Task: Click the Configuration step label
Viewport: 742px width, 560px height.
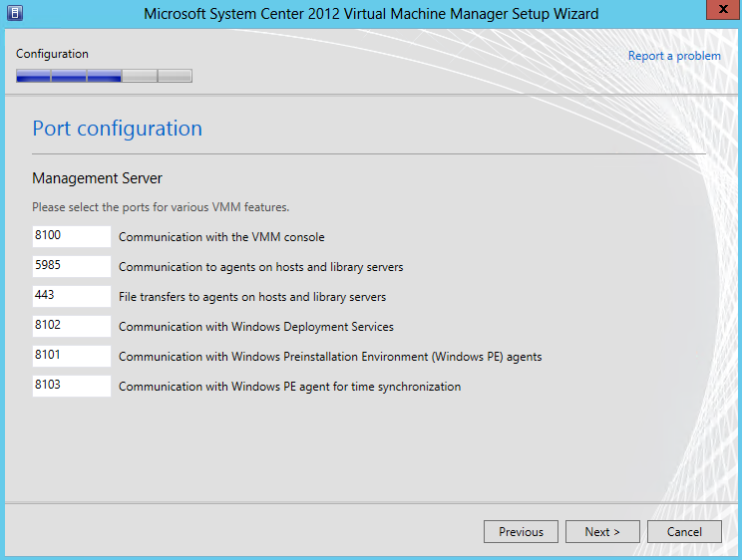Action: coord(52,54)
